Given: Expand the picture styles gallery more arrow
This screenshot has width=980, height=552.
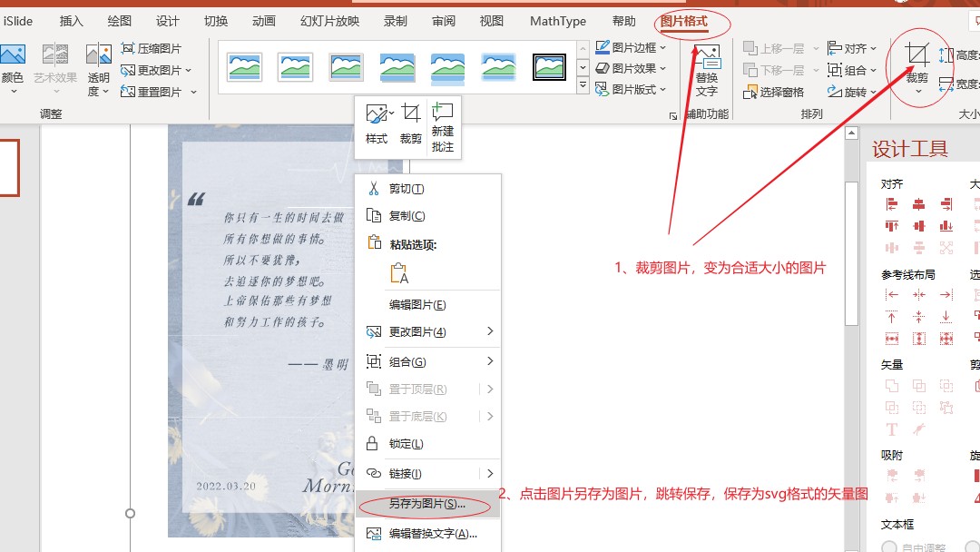Looking at the screenshot, I should click(583, 86).
